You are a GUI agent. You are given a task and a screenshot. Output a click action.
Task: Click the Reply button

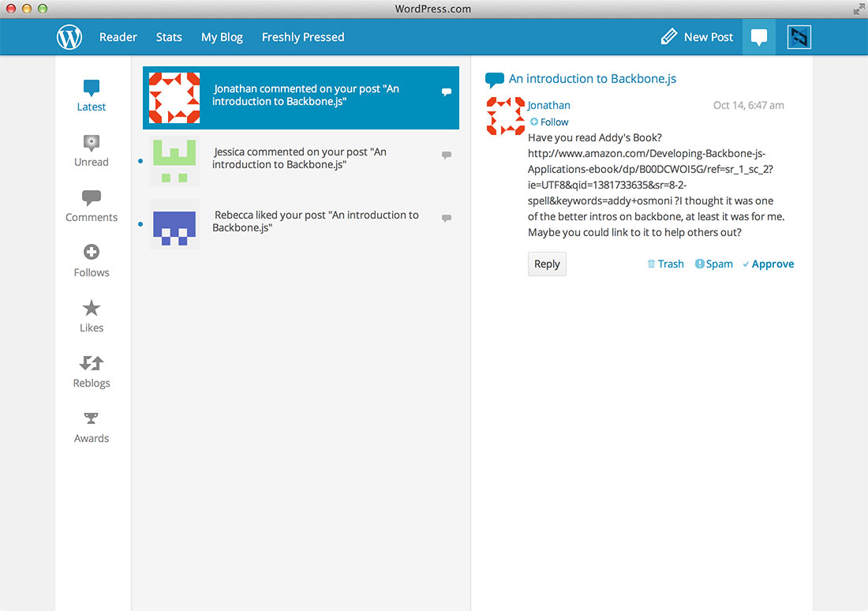[x=547, y=264]
